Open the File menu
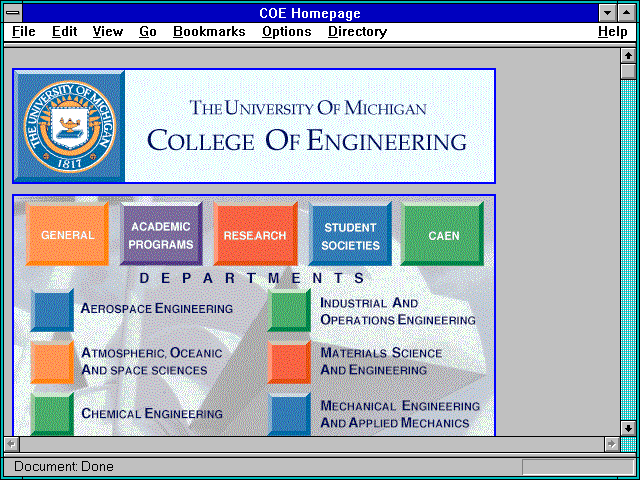This screenshot has width=640, height=480. click(x=24, y=32)
